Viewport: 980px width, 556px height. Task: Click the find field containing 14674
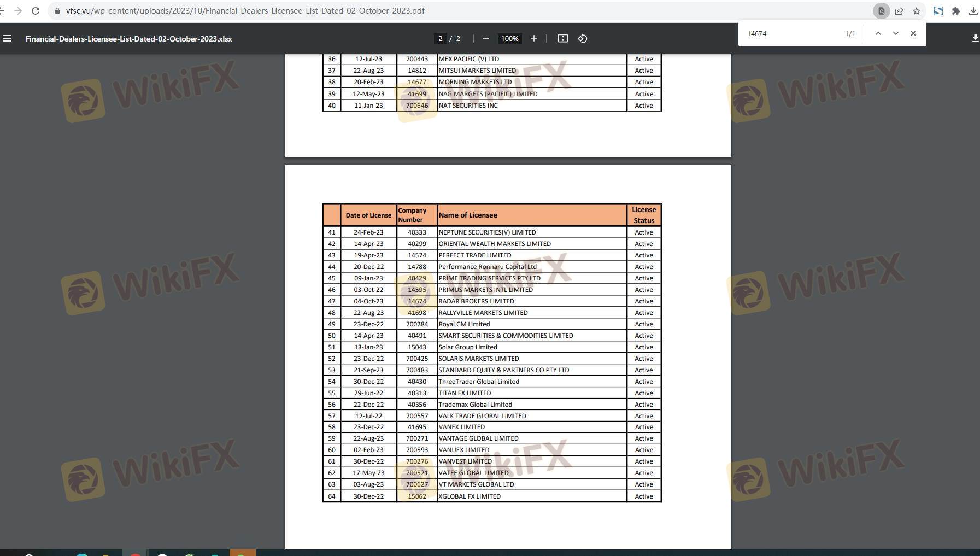(790, 33)
